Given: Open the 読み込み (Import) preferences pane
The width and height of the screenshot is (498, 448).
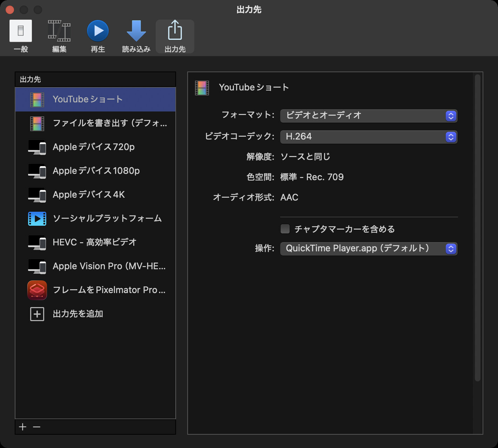Looking at the screenshot, I should point(136,36).
